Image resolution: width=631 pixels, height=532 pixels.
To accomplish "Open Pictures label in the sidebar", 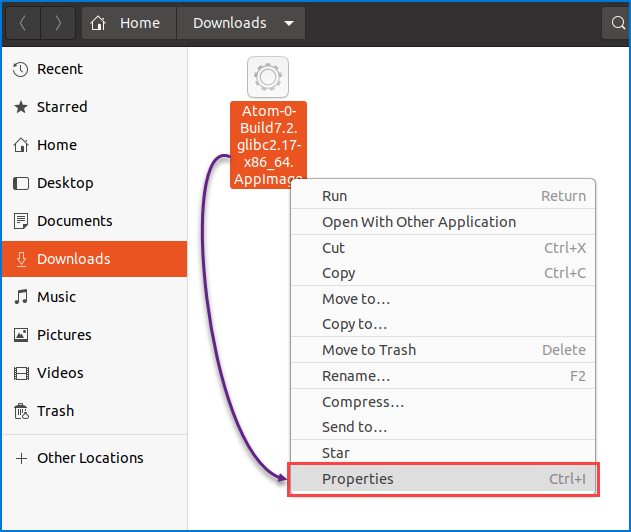I will coord(64,335).
